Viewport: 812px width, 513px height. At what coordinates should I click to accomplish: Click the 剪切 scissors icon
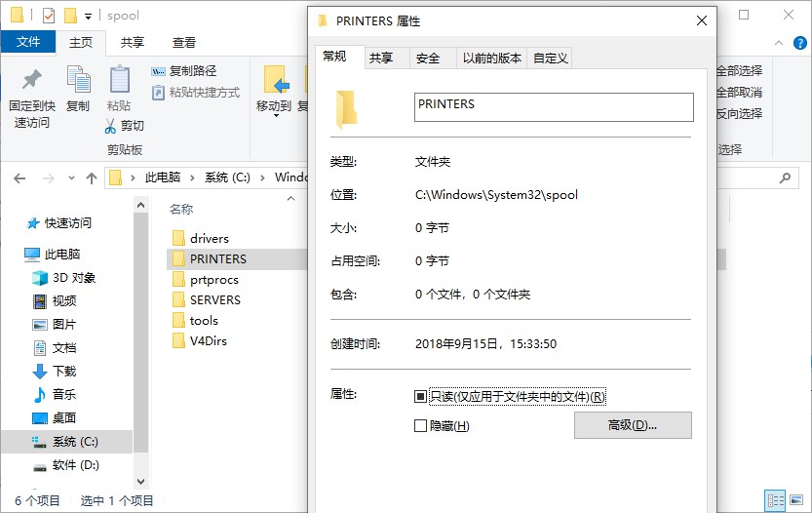(110, 126)
